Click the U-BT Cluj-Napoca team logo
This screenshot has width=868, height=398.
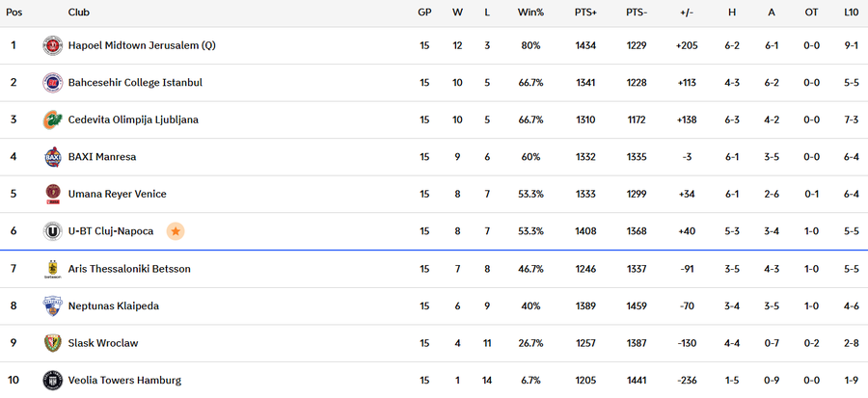click(52, 231)
